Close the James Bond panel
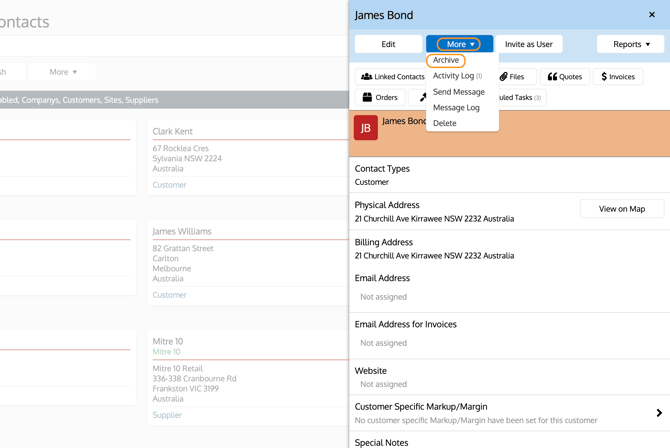The height and width of the screenshot is (448, 670). 652,15
